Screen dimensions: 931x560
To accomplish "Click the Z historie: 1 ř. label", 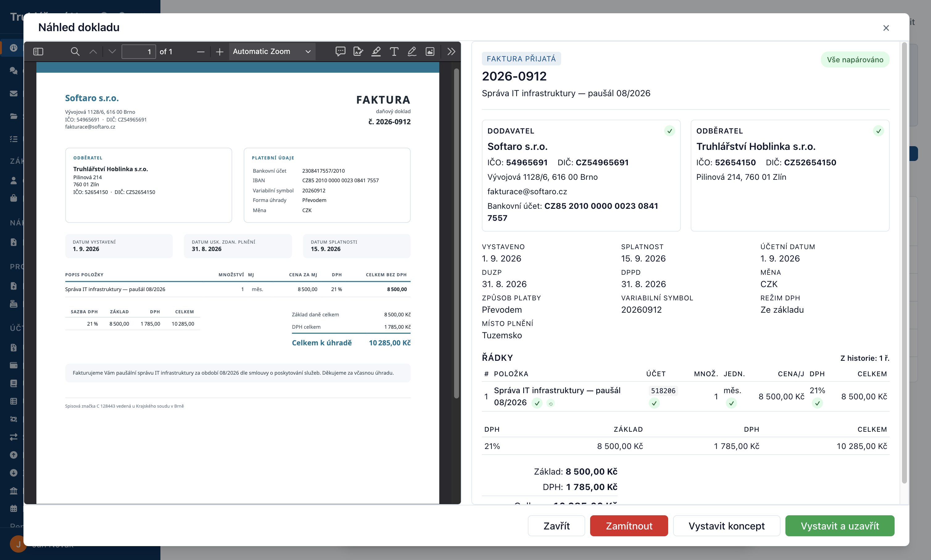I will 865,358.
